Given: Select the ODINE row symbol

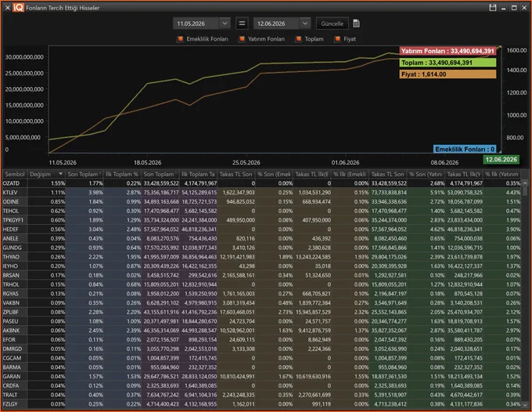Looking at the screenshot, I should pos(11,202).
